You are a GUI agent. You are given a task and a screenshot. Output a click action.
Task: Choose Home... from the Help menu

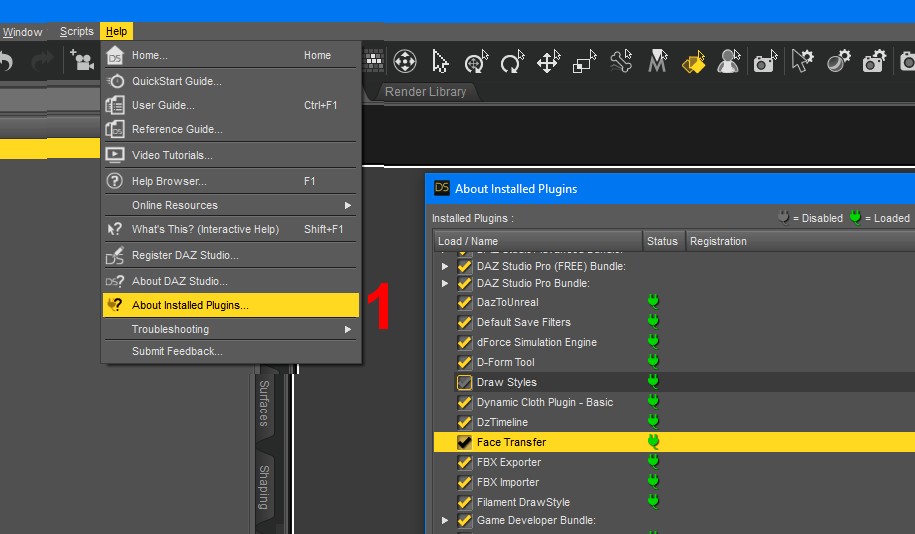231,55
